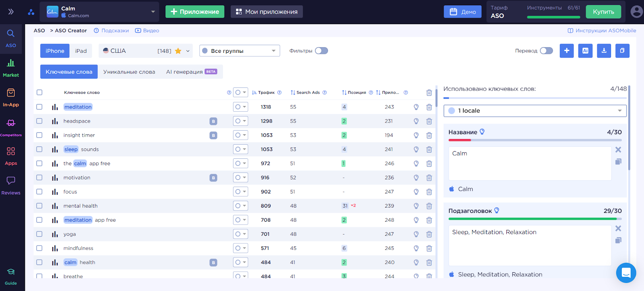The image size is (644, 291).
Task: Click the AI tool button
Action: pyautogui.click(x=585, y=51)
